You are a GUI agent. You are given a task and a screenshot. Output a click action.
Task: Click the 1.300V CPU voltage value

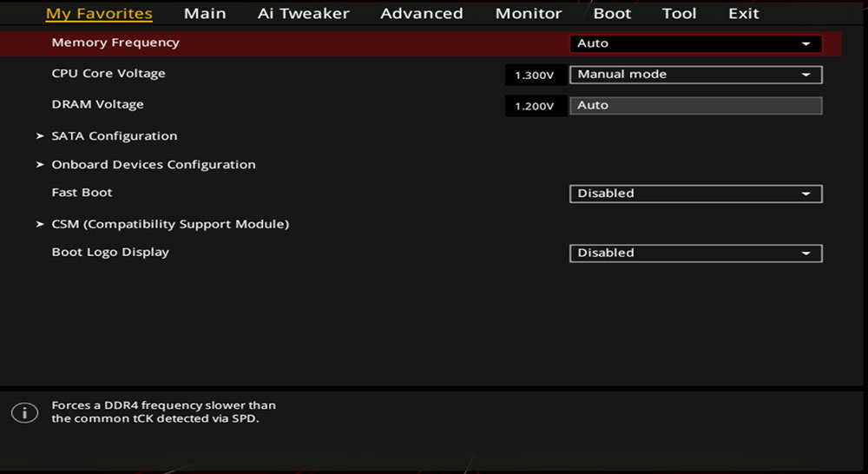536,76
